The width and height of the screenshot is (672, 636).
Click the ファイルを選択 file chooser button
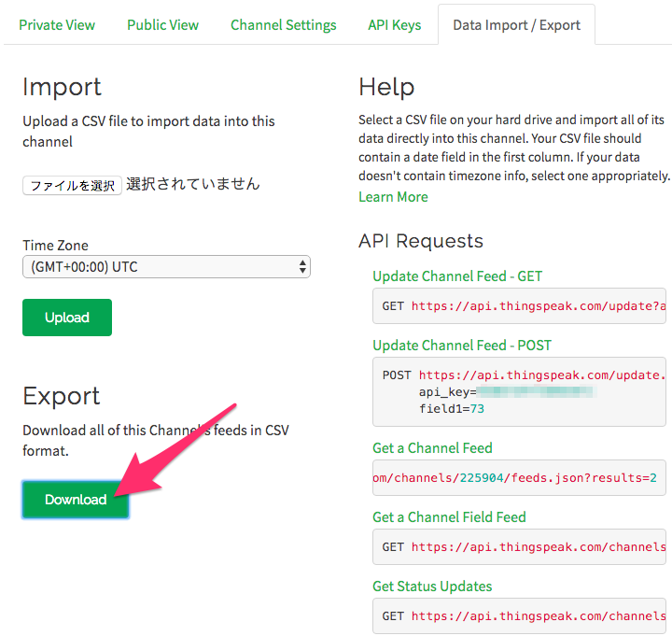[72, 185]
